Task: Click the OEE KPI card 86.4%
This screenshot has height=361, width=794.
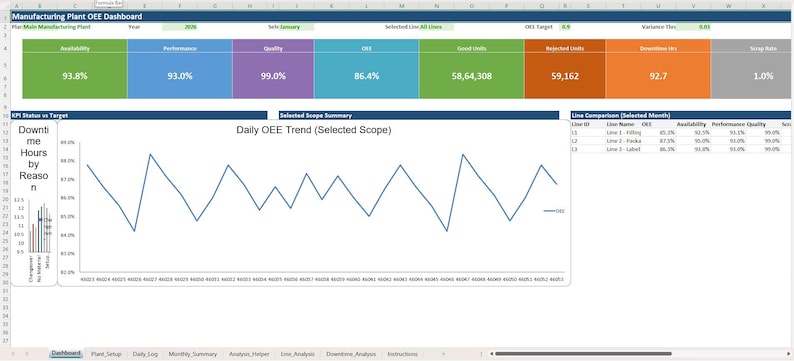Action: click(x=367, y=69)
